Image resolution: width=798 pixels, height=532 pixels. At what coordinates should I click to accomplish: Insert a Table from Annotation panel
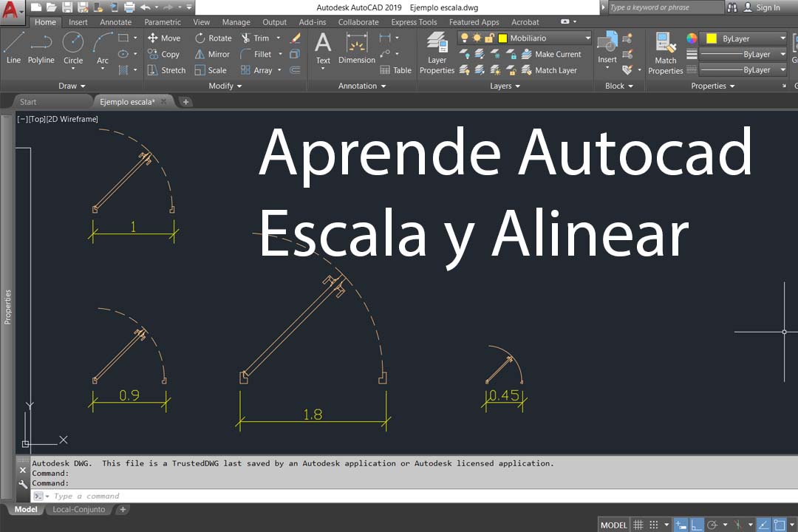point(395,70)
